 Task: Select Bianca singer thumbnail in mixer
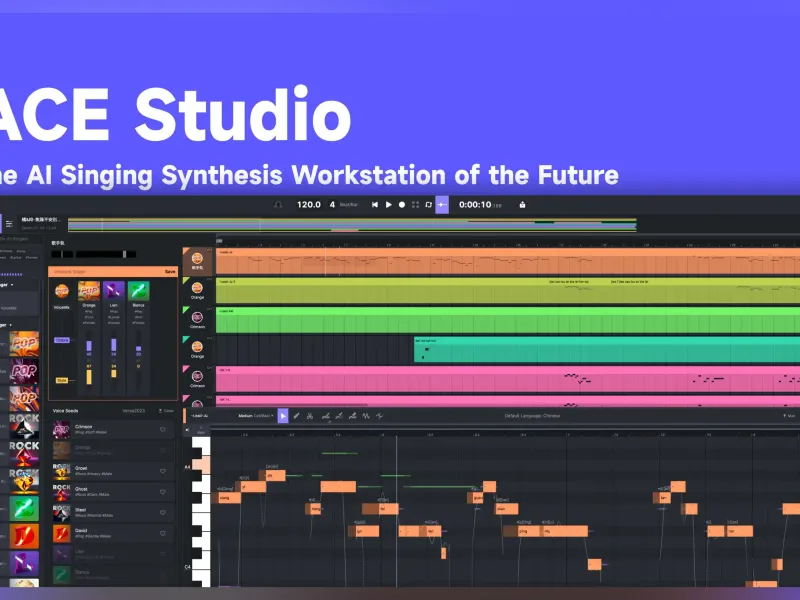pyautogui.click(x=138, y=291)
